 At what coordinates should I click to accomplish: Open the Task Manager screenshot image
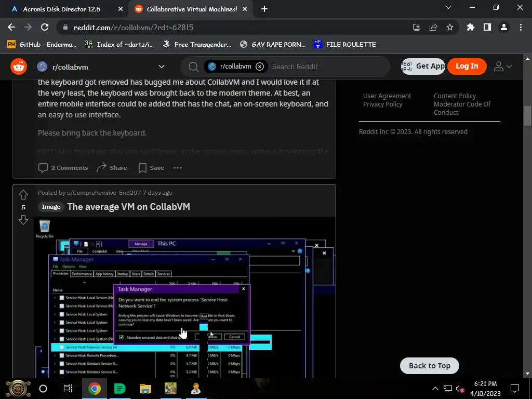point(185,298)
